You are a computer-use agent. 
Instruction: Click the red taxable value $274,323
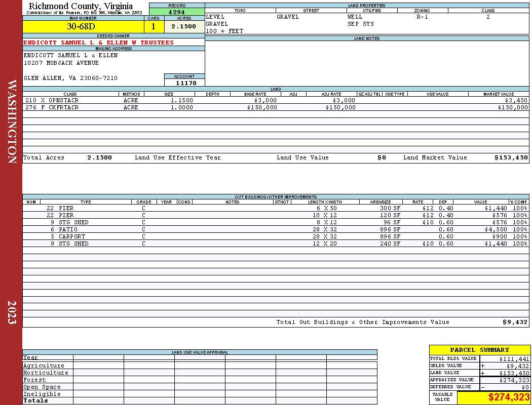click(x=509, y=397)
